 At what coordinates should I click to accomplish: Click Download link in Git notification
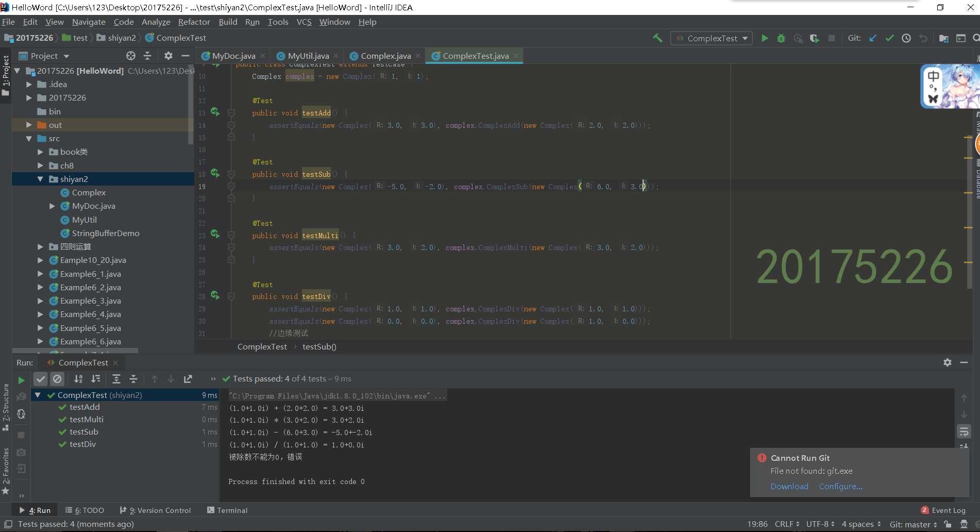pyautogui.click(x=789, y=487)
